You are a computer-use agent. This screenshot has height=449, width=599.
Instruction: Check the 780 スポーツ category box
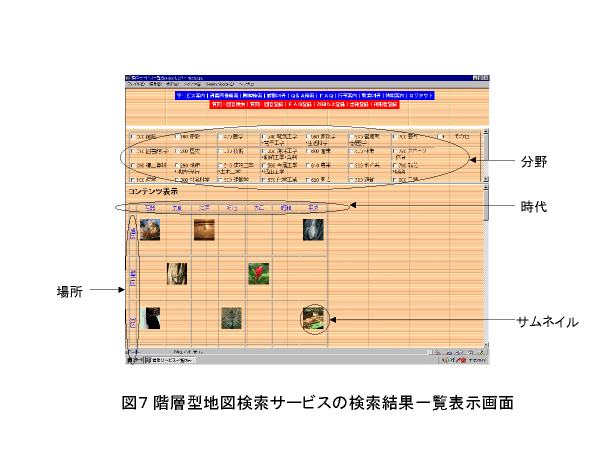click(x=395, y=151)
